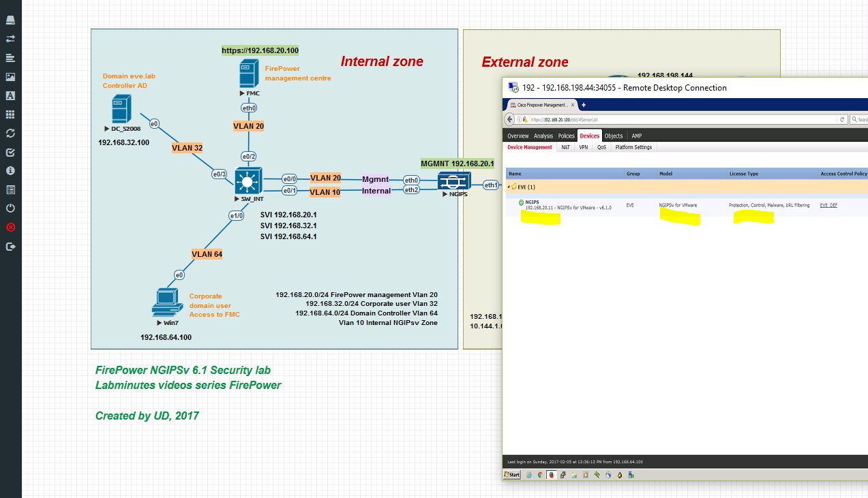Close the Cisco Firepower Management browser tab
The width and height of the screenshot is (868, 498).
tap(573, 105)
